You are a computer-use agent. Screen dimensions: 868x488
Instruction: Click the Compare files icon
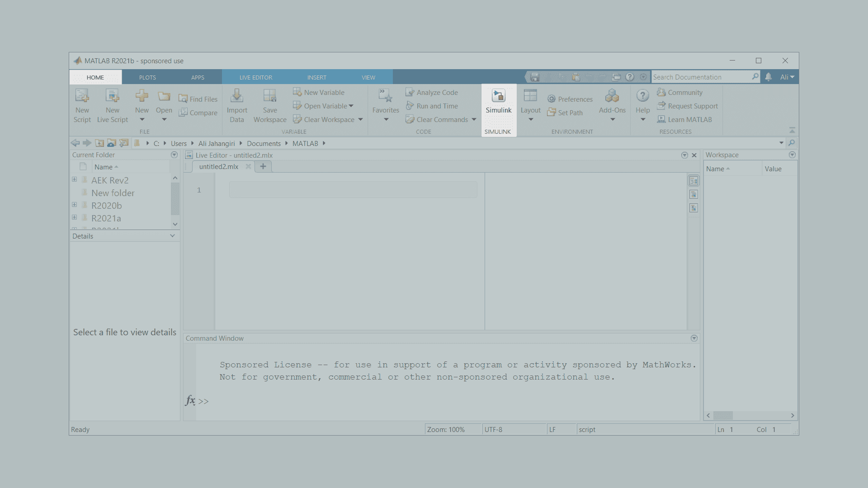[x=183, y=113]
